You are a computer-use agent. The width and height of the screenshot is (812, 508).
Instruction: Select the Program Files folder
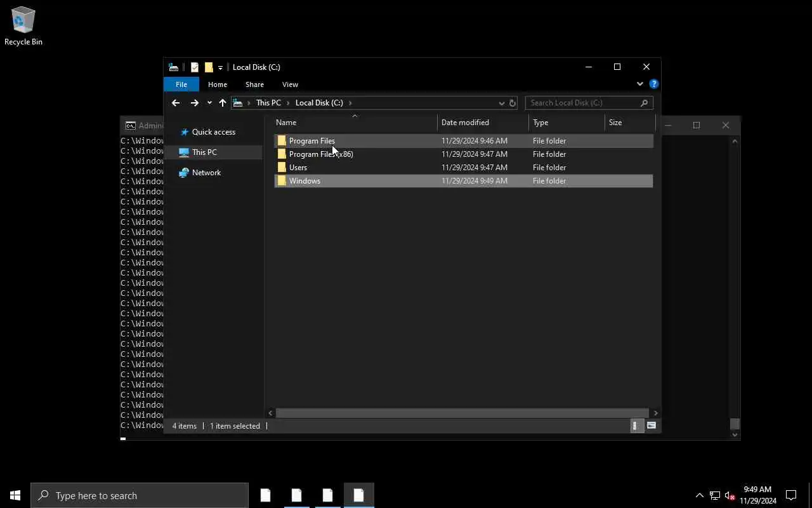click(x=464, y=141)
